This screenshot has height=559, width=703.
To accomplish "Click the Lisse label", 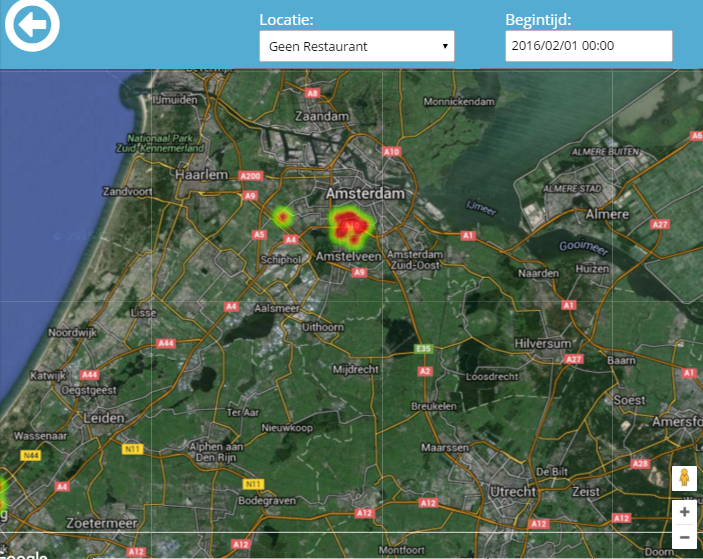I will [x=143, y=313].
